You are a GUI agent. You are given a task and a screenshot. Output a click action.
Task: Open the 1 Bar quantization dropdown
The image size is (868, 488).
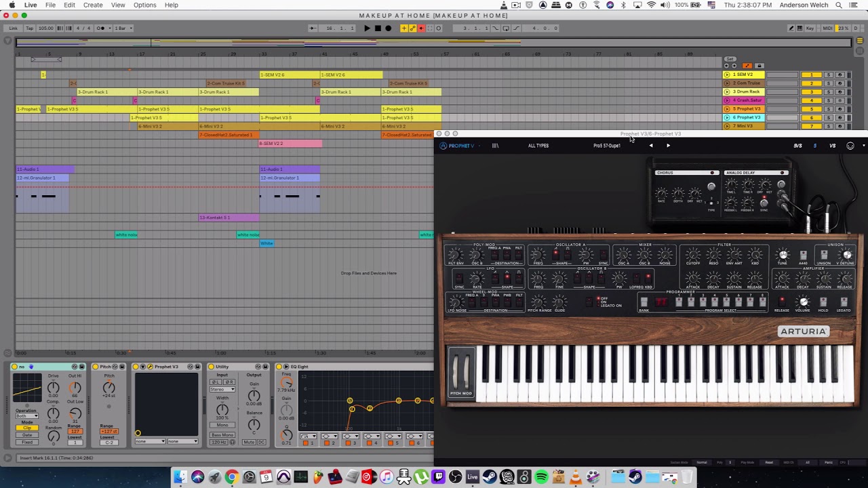(123, 28)
